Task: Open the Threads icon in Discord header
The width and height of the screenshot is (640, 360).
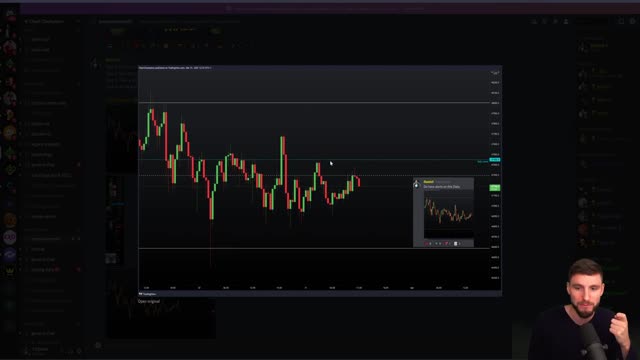Action: pyautogui.click(x=534, y=21)
